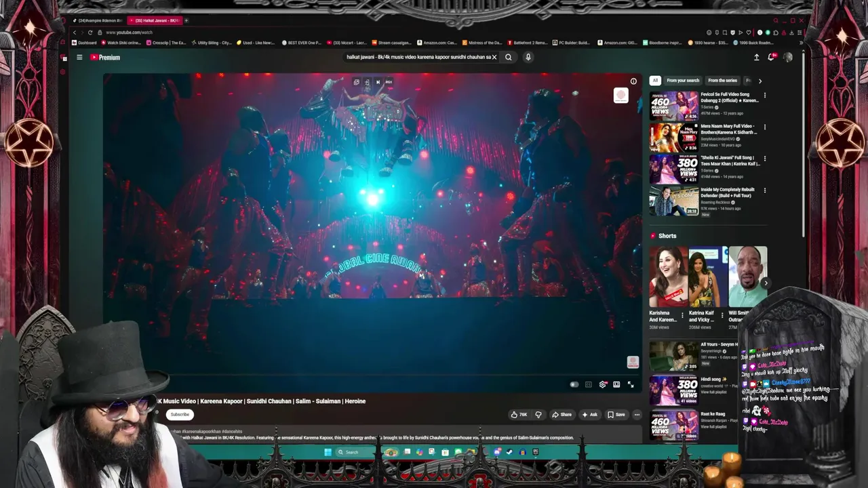Viewport: 868px width, 488px height.
Task: View full playlist for Hindi song
Action: 713,392
